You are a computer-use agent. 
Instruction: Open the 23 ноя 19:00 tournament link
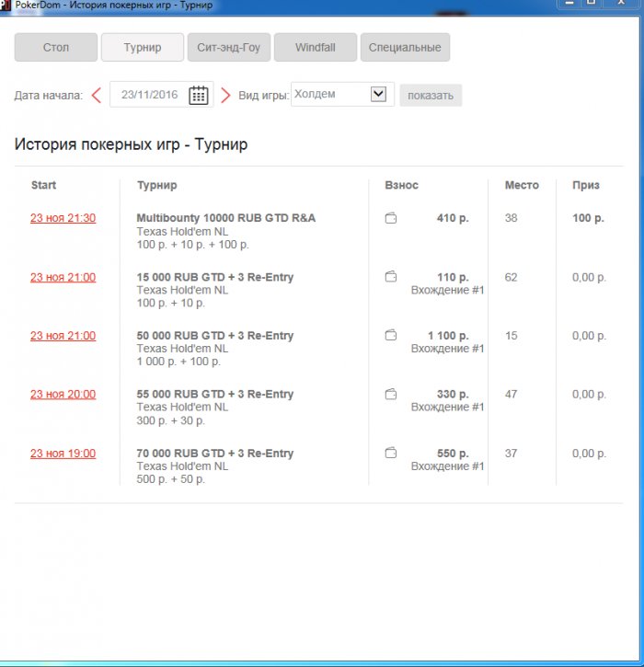point(63,454)
